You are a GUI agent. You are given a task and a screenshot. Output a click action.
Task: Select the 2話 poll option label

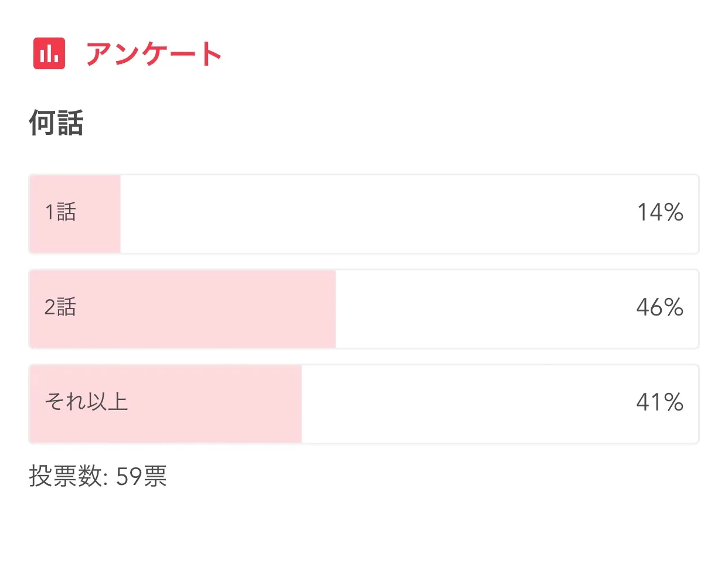pos(60,307)
